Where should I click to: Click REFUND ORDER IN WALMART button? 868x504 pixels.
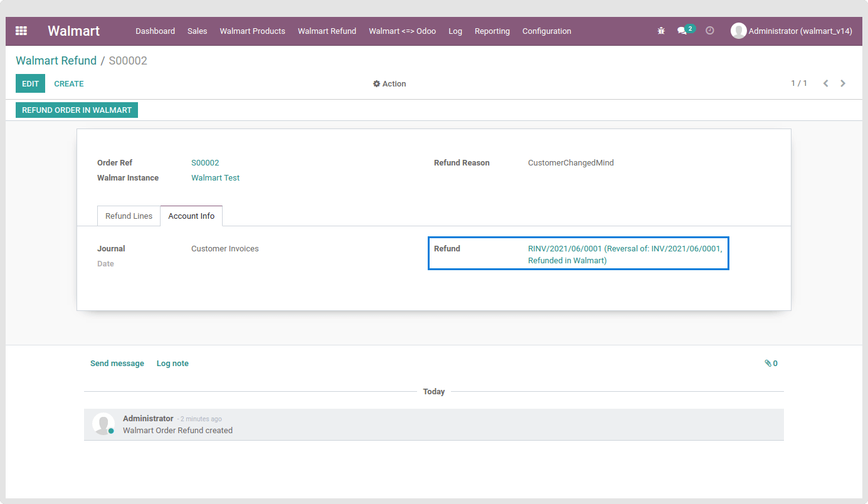point(77,110)
